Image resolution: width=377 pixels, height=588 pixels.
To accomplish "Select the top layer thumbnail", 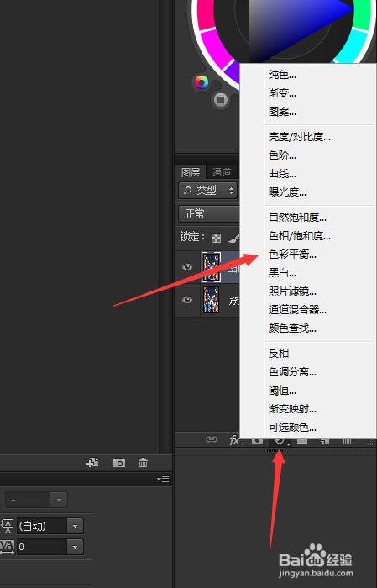I will [x=211, y=267].
